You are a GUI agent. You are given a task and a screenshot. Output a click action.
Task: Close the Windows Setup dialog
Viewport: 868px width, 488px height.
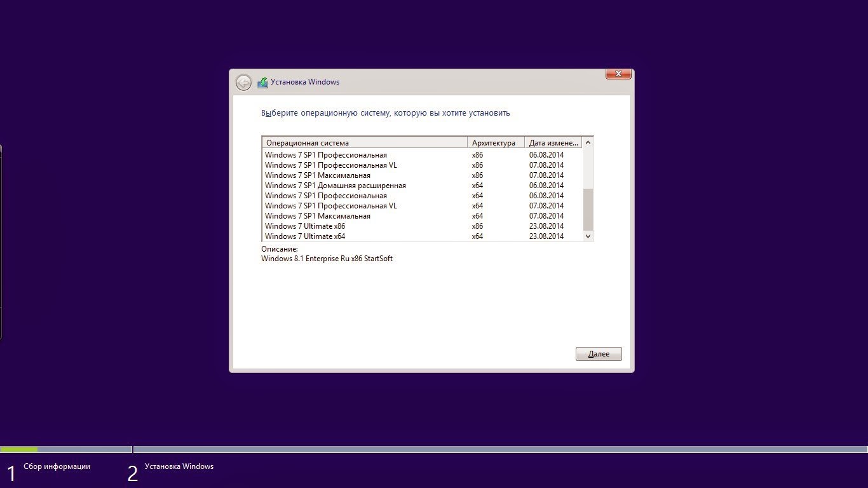click(x=618, y=74)
